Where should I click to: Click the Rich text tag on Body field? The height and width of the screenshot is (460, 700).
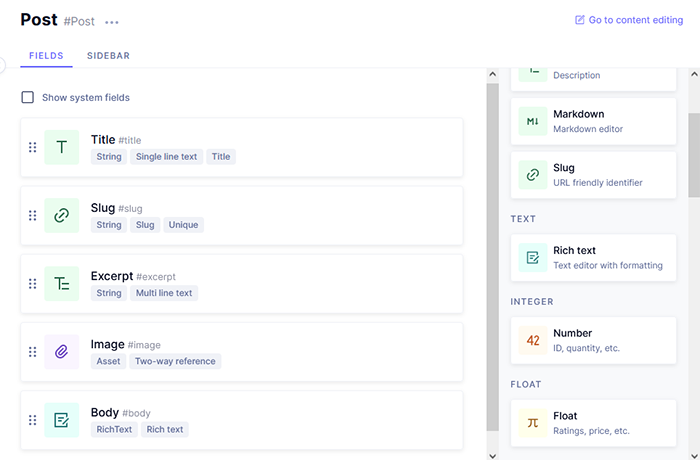coord(165,430)
